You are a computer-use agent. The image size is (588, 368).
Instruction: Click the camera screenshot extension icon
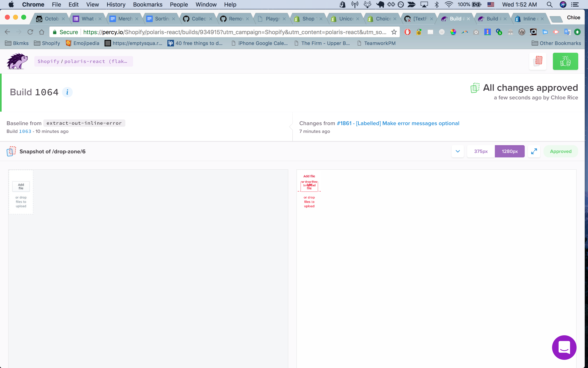pyautogui.click(x=476, y=32)
